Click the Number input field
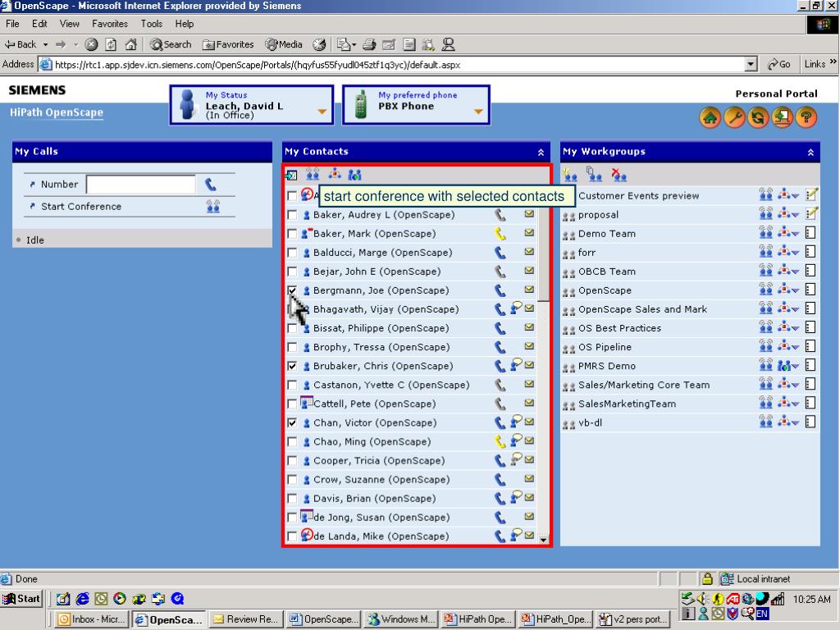This screenshot has height=630, width=840. (141, 185)
